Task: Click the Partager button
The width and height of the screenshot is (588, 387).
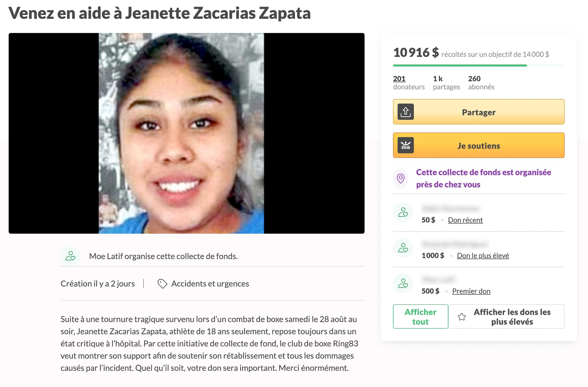Action: point(479,112)
